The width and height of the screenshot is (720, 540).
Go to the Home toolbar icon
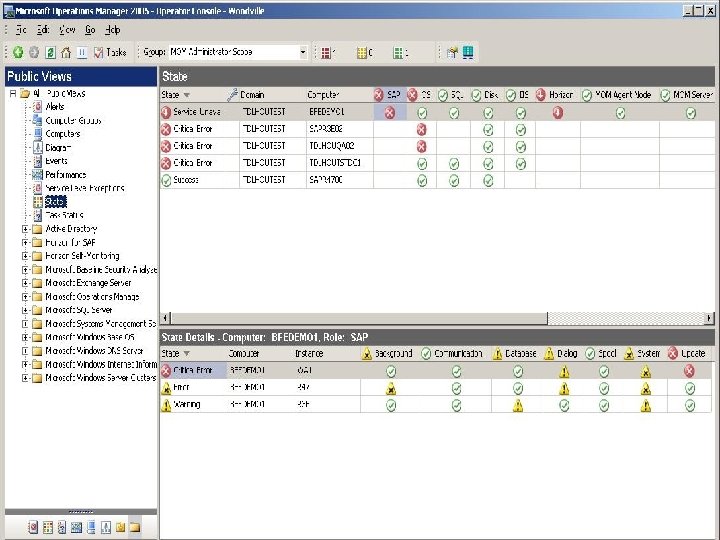66,52
